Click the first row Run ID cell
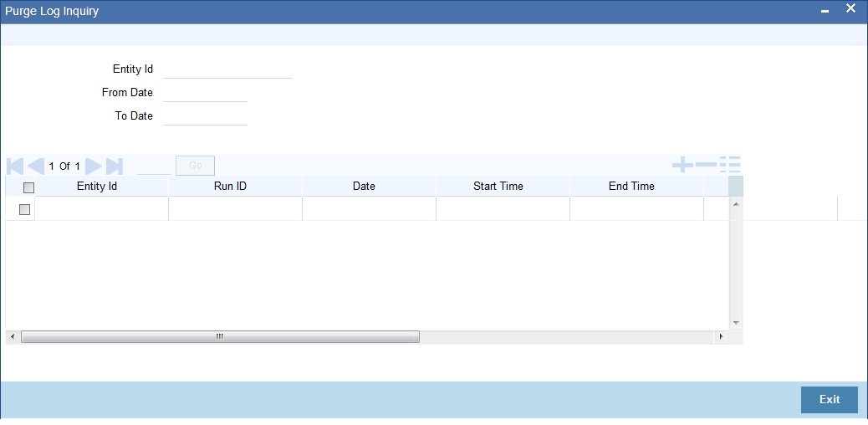 click(236, 209)
